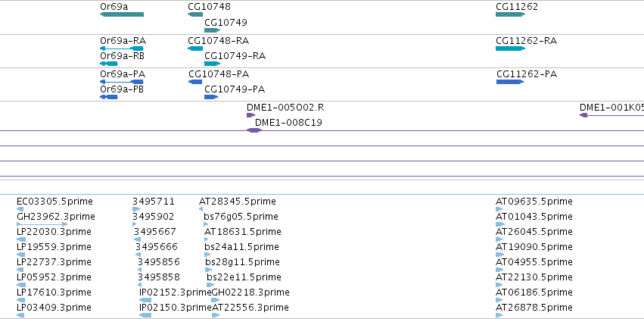This screenshot has height=319, width=644.
Task: Select the CG11262 gene arrow
Action: pos(511,14)
